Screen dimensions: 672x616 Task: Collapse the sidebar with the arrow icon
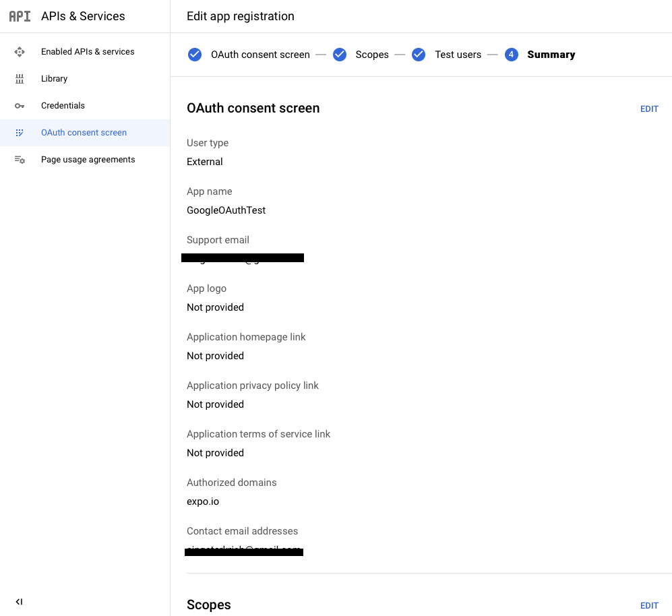[x=19, y=602]
